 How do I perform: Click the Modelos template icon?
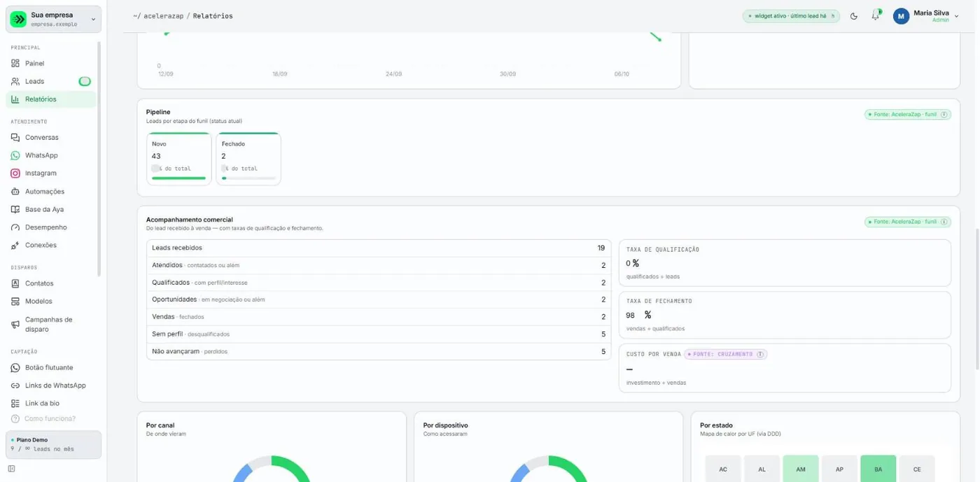[15, 302]
